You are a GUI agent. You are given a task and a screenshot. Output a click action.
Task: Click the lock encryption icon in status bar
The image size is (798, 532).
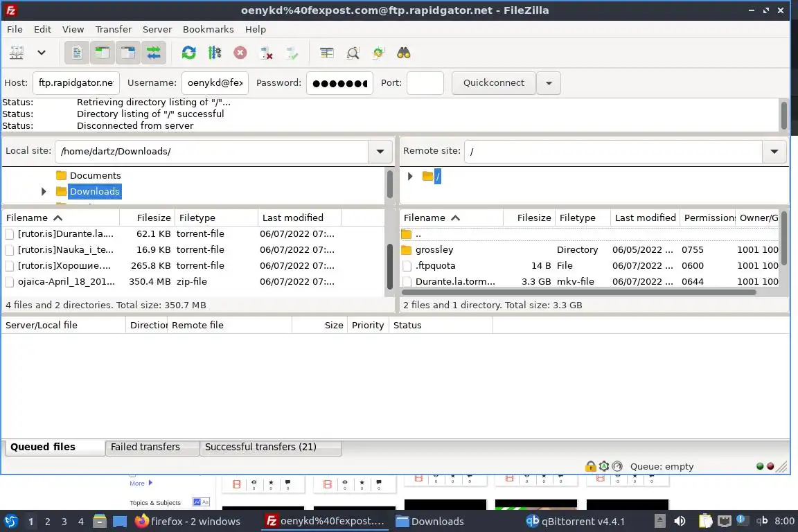pyautogui.click(x=590, y=465)
